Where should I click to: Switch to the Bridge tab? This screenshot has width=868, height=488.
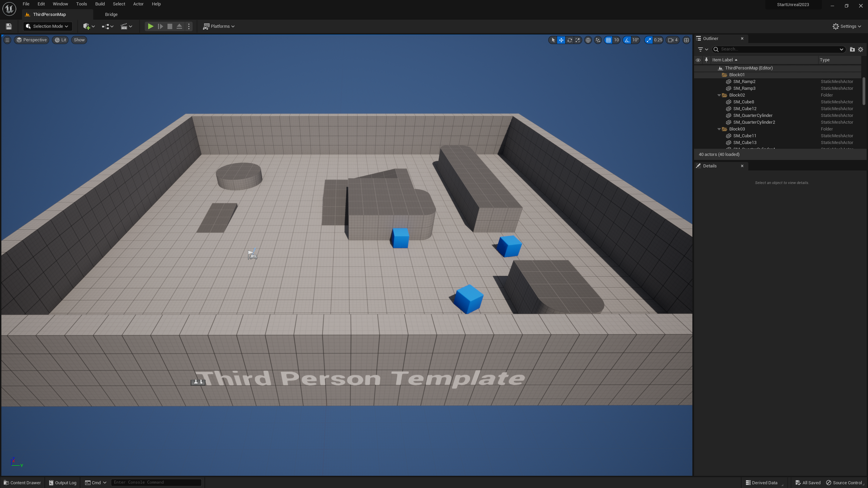(x=111, y=15)
